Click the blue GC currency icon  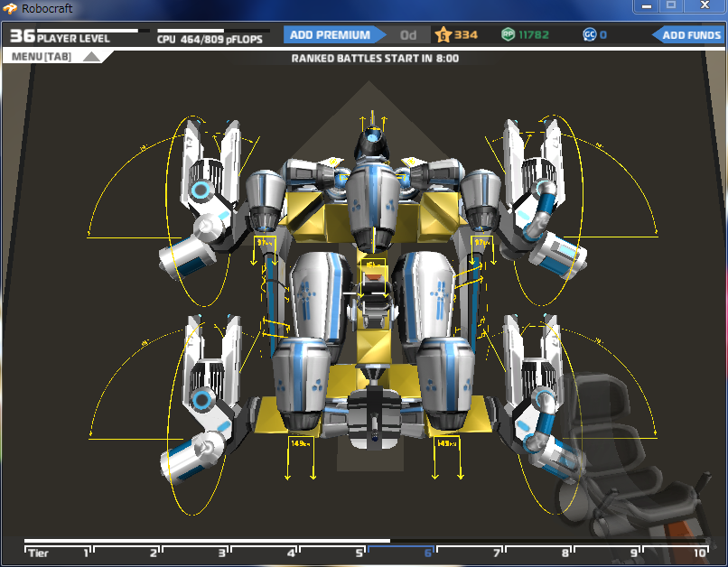click(x=589, y=34)
